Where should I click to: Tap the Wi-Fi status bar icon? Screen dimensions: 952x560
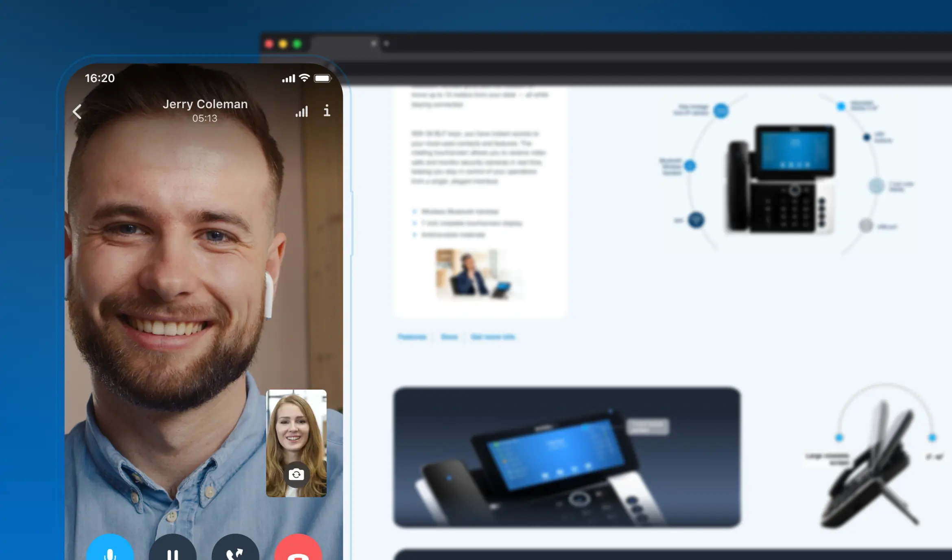point(304,78)
